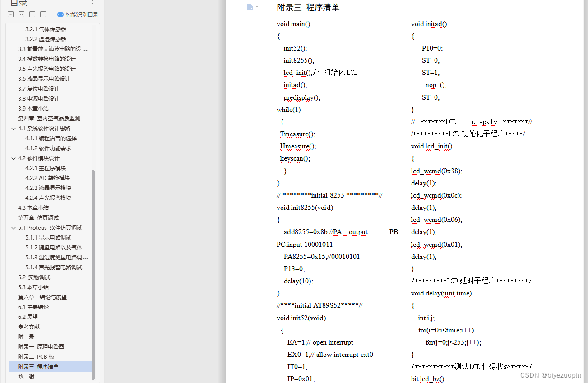Navigate to 致 谢 entry
This screenshot has width=588, height=383.
click(x=26, y=377)
